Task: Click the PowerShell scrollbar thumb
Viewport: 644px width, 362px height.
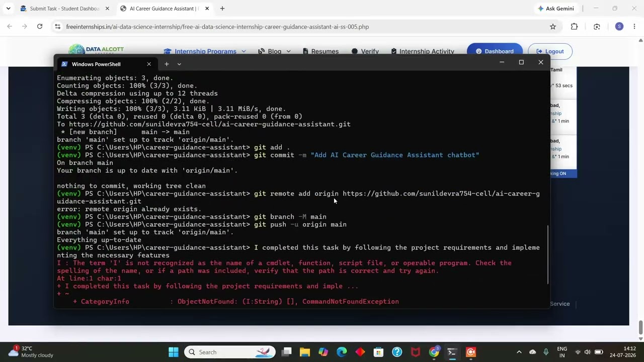Action: point(547,254)
